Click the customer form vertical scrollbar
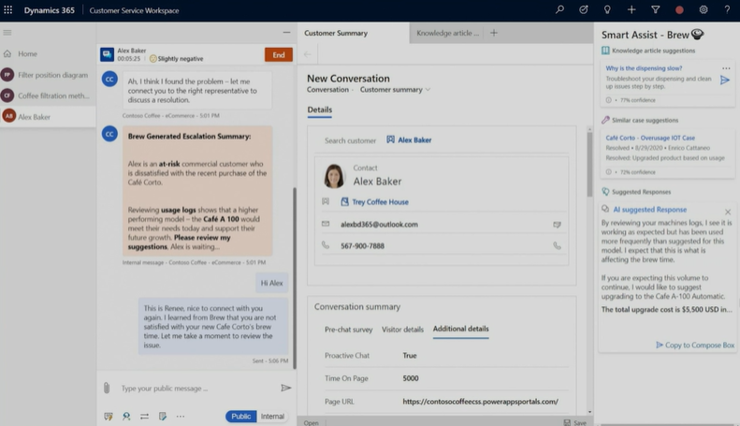The width and height of the screenshot is (740, 426). 589,164
